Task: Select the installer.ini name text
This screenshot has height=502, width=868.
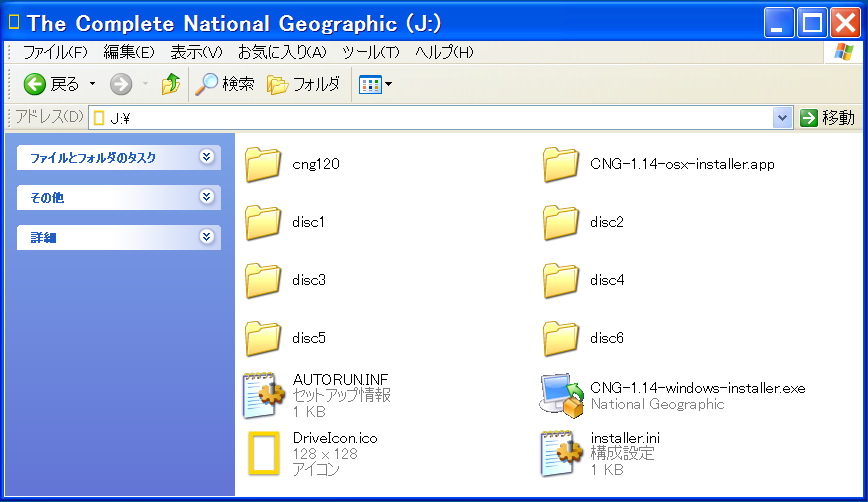Action: (x=625, y=438)
